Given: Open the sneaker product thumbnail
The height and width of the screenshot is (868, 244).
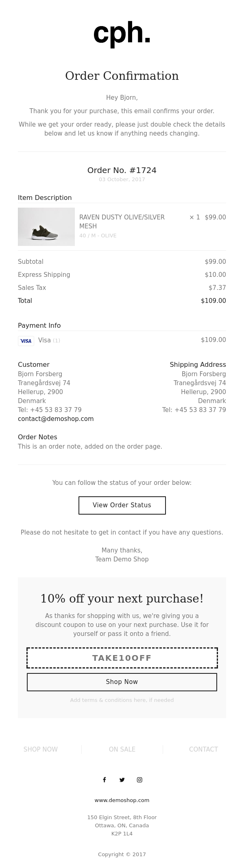Looking at the screenshot, I should point(46,227).
